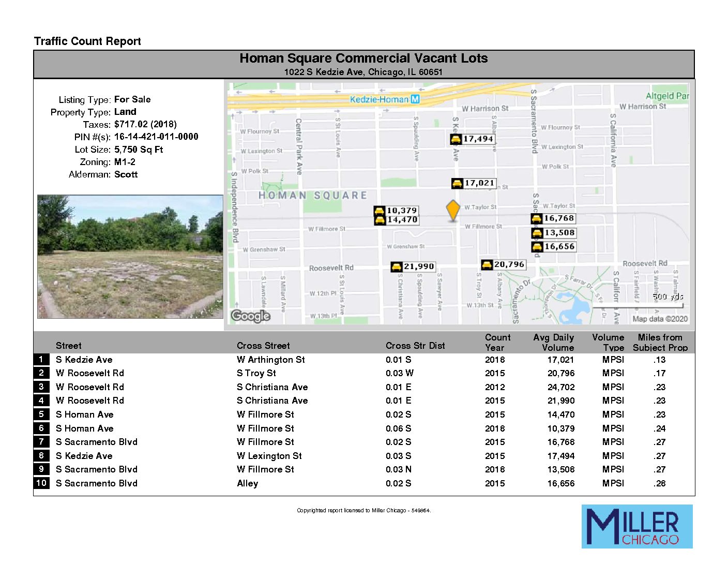Click the .13 miles value
Viewport: 728px width, 563px height.
pos(660,360)
